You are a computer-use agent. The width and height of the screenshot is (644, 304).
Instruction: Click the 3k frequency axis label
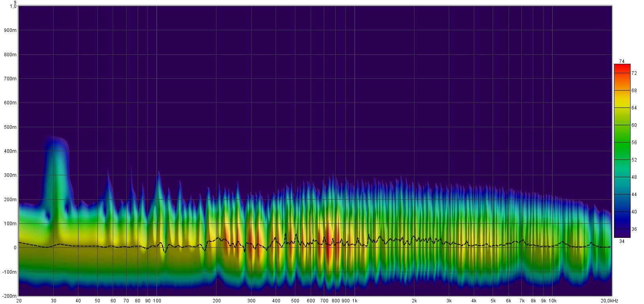(x=449, y=301)
